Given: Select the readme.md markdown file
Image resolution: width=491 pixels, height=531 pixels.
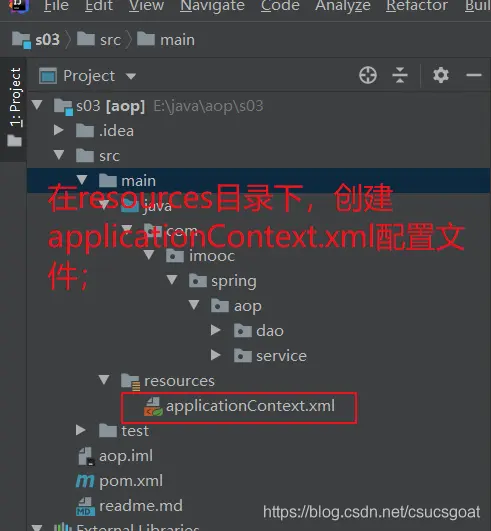Looking at the screenshot, I should click(x=129, y=506).
